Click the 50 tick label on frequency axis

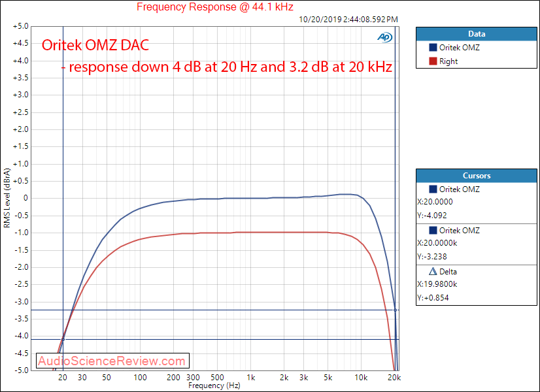[107, 378]
